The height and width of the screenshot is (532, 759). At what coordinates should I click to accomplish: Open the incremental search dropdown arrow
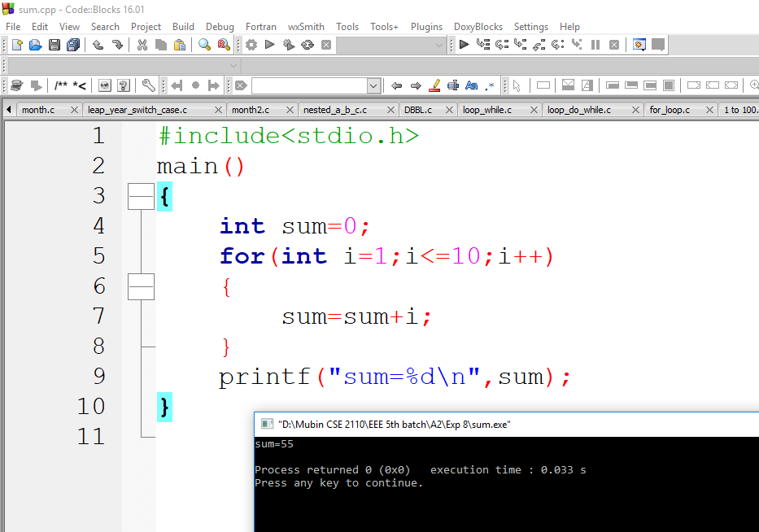(x=373, y=85)
